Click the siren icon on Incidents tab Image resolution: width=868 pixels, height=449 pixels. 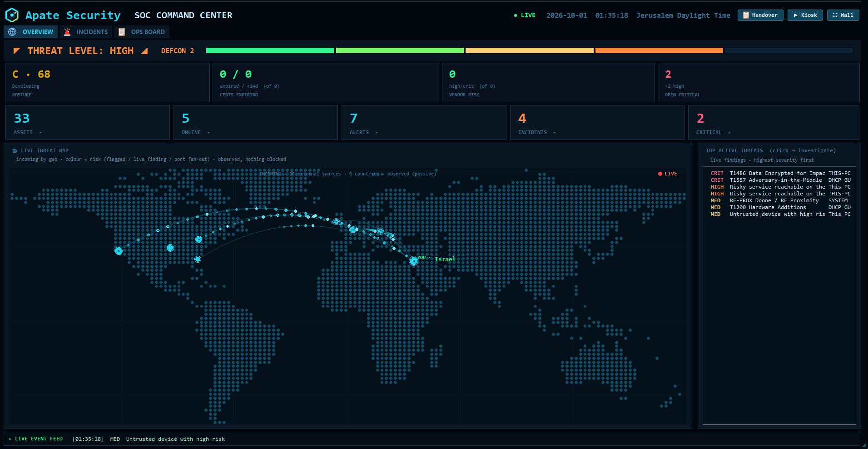(x=67, y=32)
